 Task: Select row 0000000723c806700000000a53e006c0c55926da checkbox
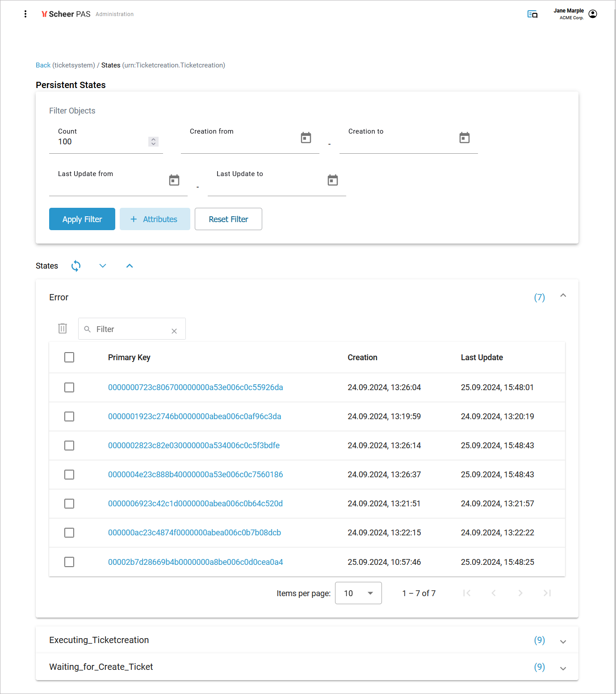69,387
